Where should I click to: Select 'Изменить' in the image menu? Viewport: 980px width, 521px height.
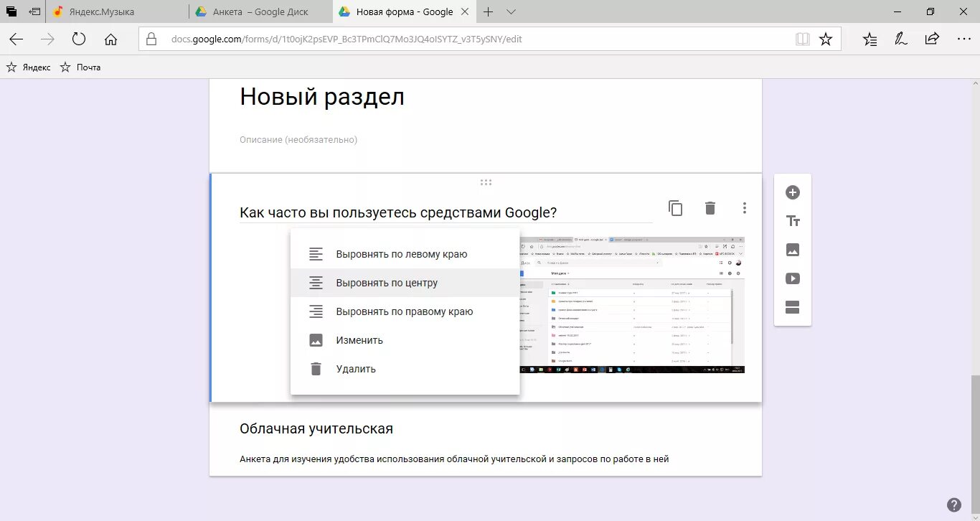[x=405, y=340]
